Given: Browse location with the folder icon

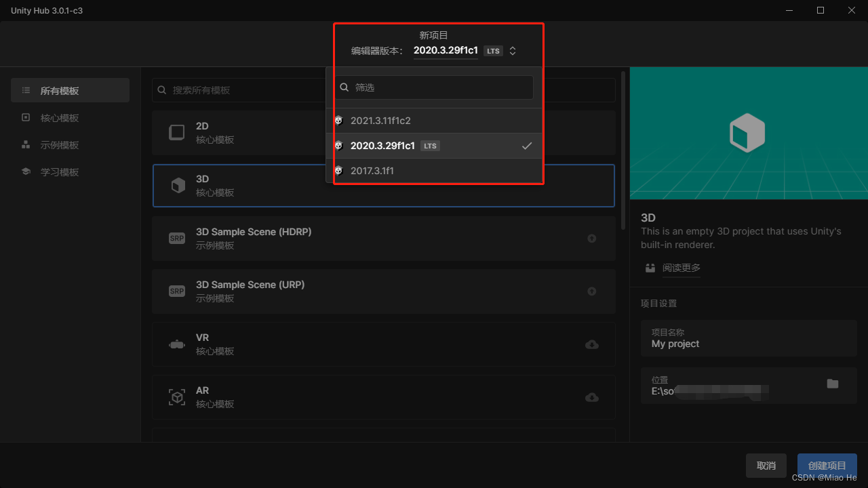Looking at the screenshot, I should pyautogui.click(x=833, y=384).
